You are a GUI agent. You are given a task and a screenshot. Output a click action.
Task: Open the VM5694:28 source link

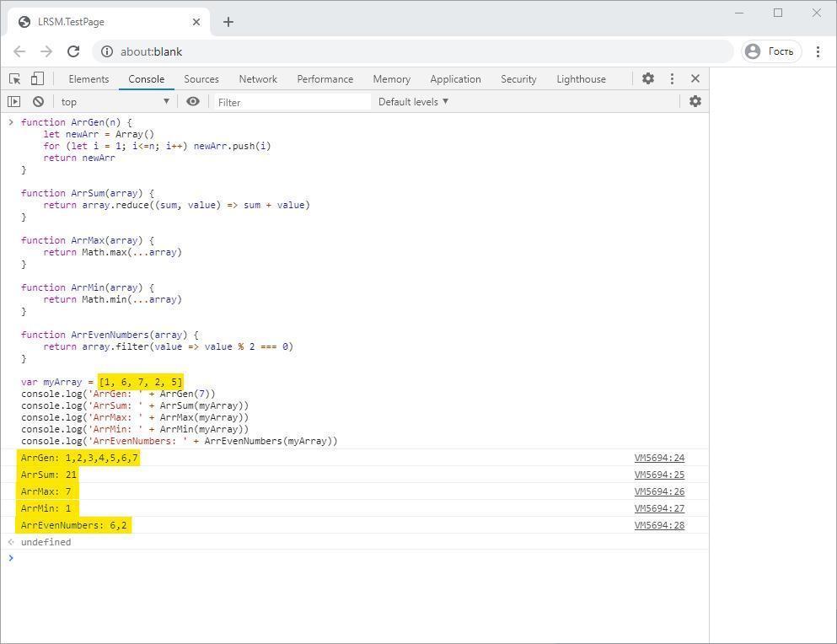[x=659, y=525]
